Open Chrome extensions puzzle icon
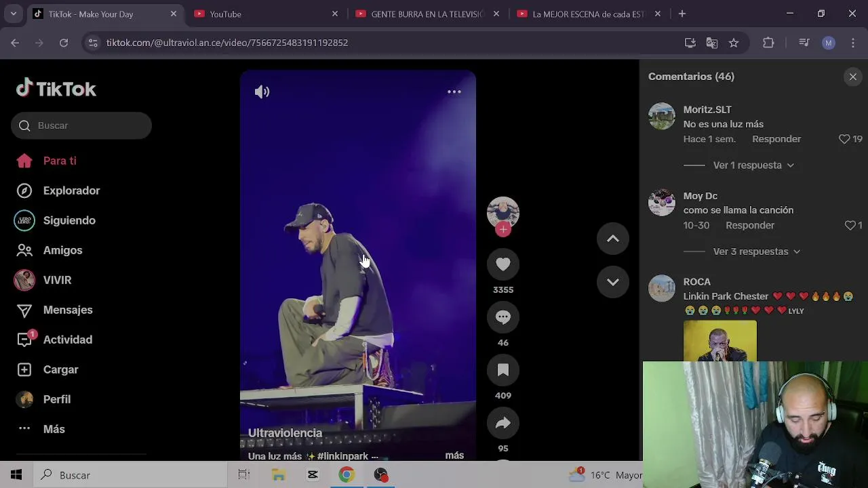868x488 pixels. click(768, 43)
